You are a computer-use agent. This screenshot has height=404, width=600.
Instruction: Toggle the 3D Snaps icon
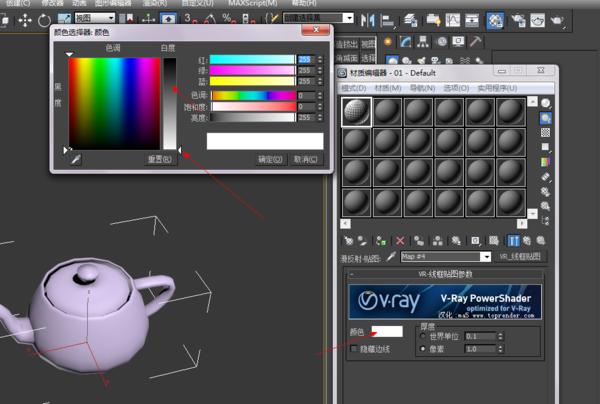(190, 18)
